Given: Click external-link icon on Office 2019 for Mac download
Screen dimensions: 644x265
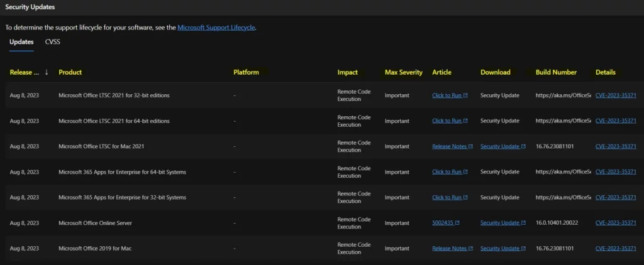Looking at the screenshot, I should [x=523, y=248].
